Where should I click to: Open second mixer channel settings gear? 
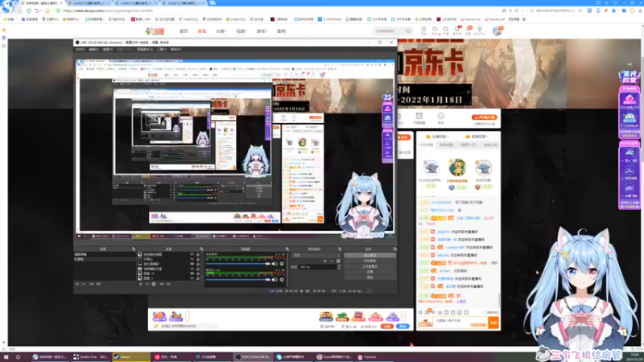click(282, 279)
